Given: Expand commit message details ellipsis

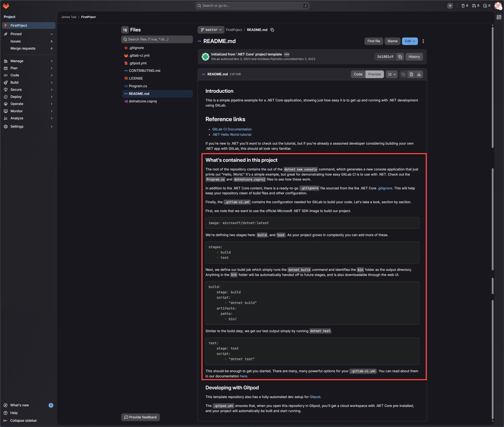Looking at the screenshot, I should point(287,54).
